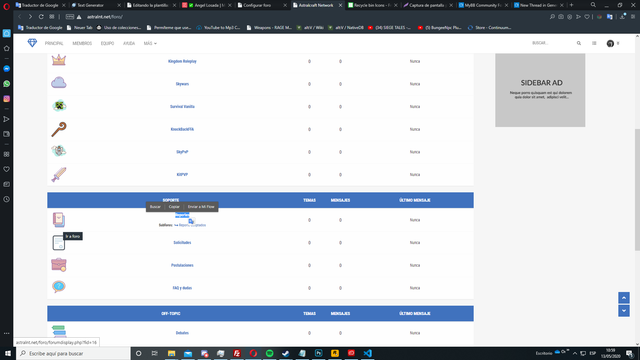
Task: Click the Postulaciones briefcase icon
Action: 59,265
